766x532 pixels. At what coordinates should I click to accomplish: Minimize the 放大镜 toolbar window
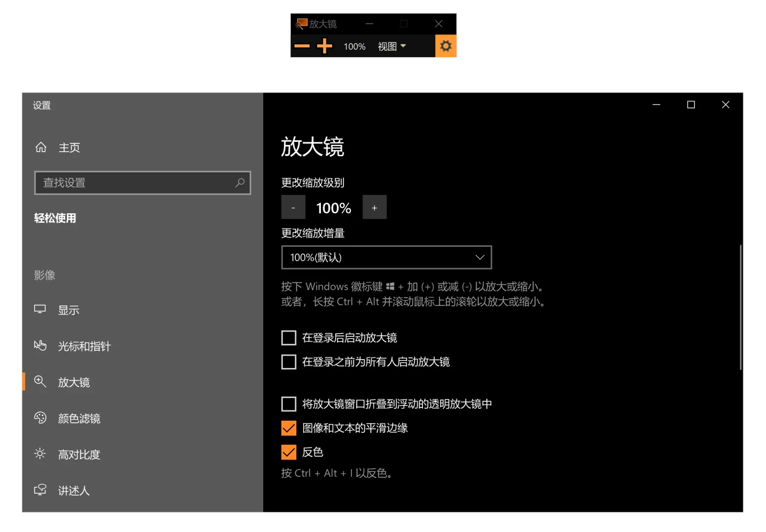[369, 24]
